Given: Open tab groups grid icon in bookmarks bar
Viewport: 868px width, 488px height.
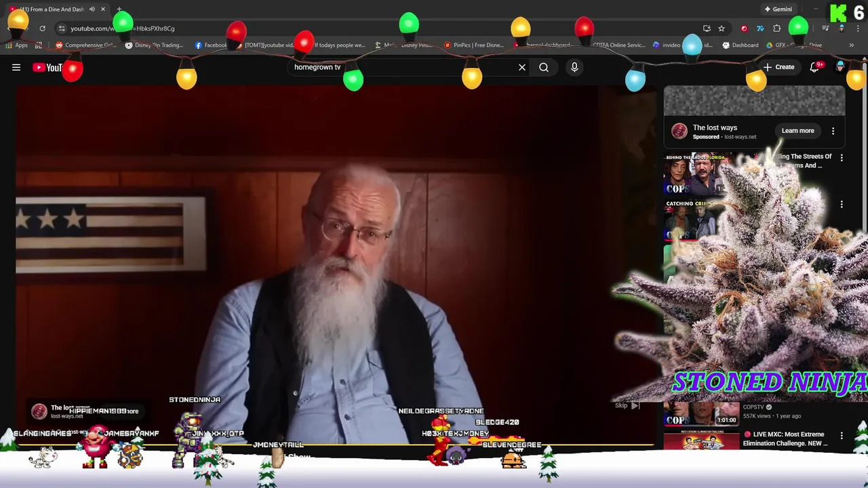Looking at the screenshot, I should tap(39, 45).
